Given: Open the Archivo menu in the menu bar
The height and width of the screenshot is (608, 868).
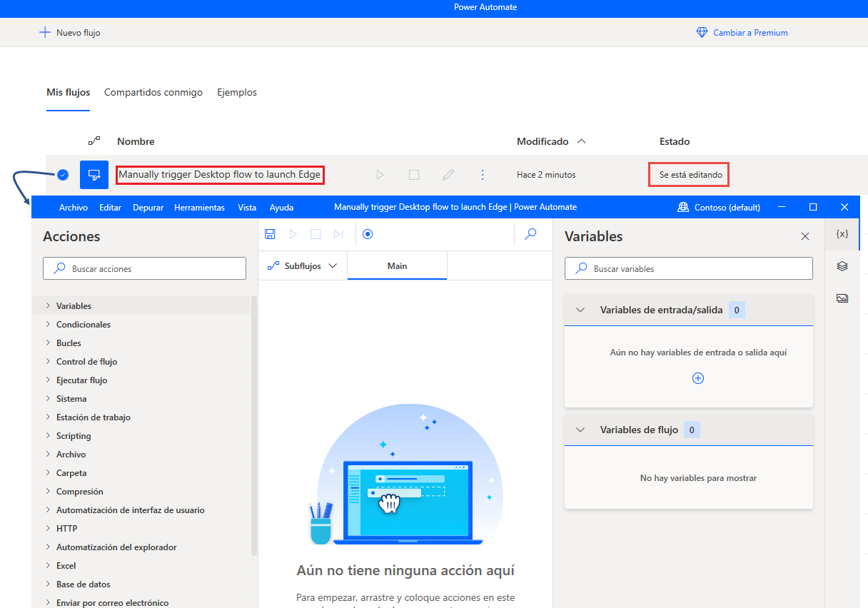Looking at the screenshot, I should pos(74,208).
